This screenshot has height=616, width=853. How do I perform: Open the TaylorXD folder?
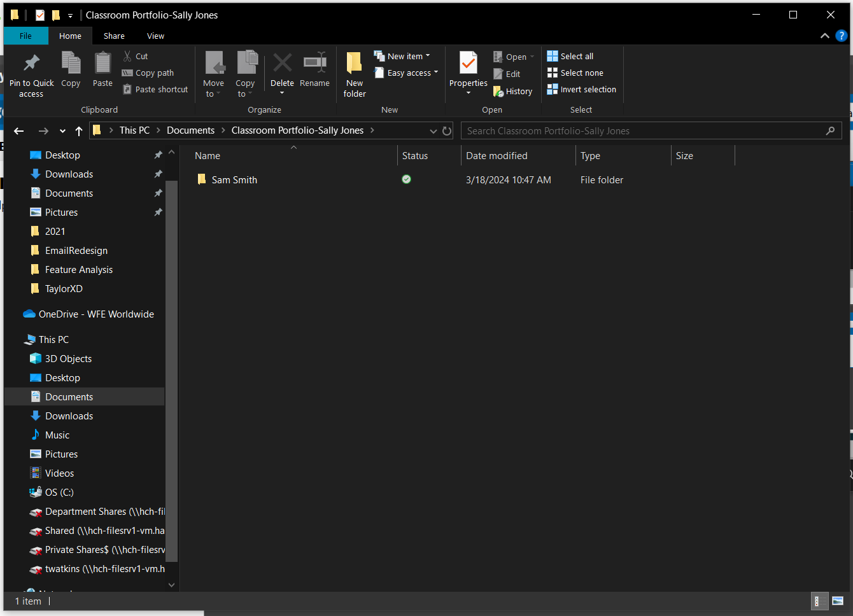(x=64, y=289)
